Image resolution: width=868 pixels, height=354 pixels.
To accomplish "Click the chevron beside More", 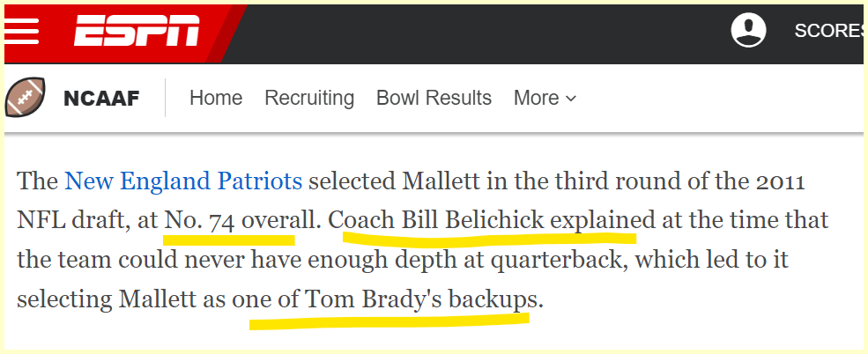I will point(571,99).
